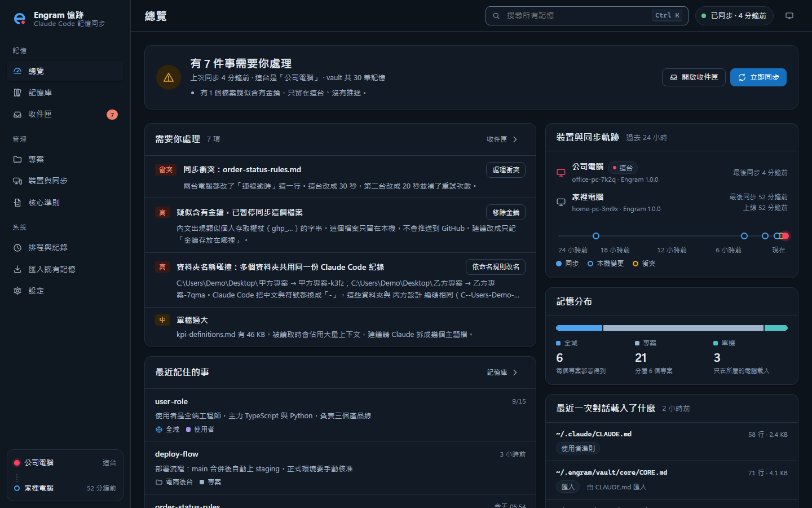Screen dimensions: 812x508
Task: Click the blue 全域 segment of the distribution bar
Action: click(579, 328)
